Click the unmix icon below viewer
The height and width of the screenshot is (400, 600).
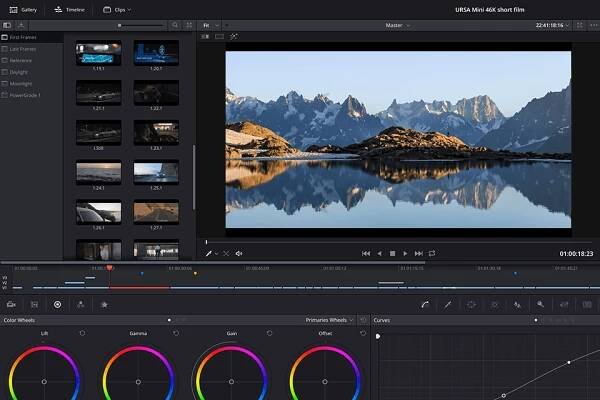[x=226, y=253]
